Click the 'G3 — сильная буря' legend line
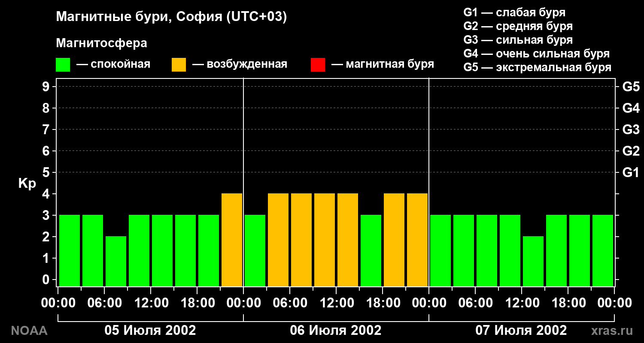 (518, 40)
